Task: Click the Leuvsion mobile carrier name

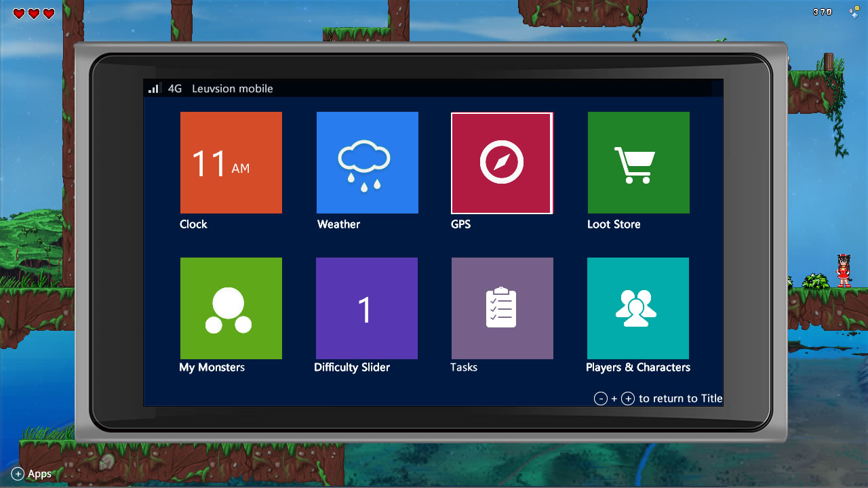Action: pyautogui.click(x=232, y=89)
